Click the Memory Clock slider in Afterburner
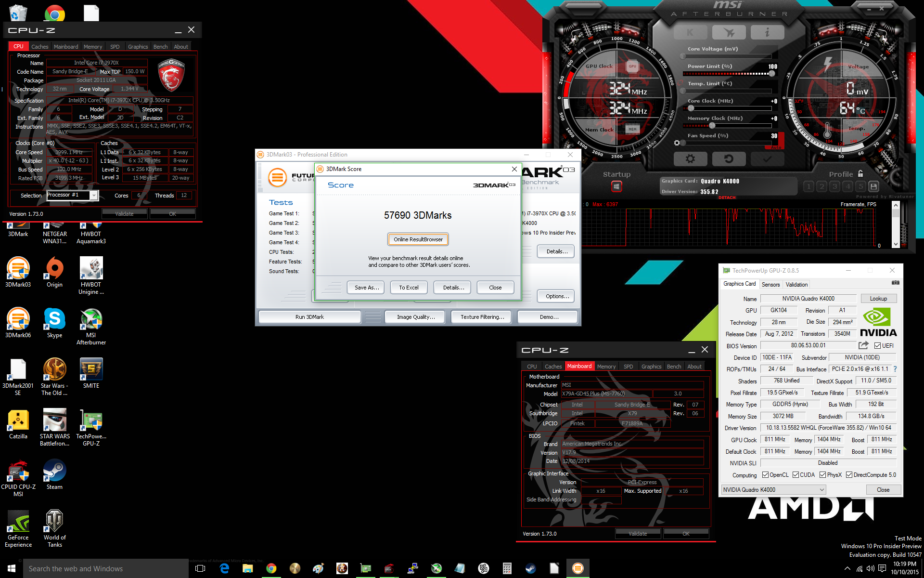This screenshot has width=924, height=578. pos(727,126)
